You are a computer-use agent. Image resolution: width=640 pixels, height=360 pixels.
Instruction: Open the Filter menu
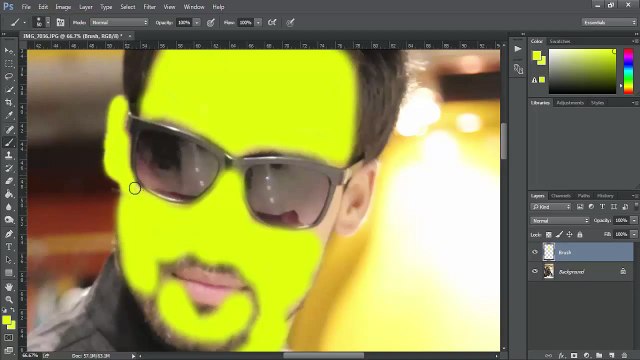[x=149, y=7]
